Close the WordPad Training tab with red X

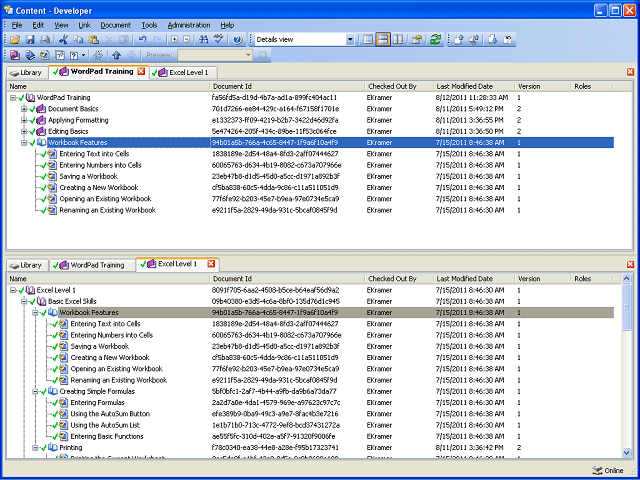pos(141,71)
